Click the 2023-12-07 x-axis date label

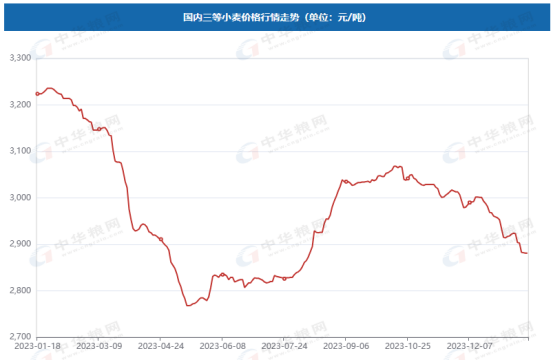tap(469, 346)
